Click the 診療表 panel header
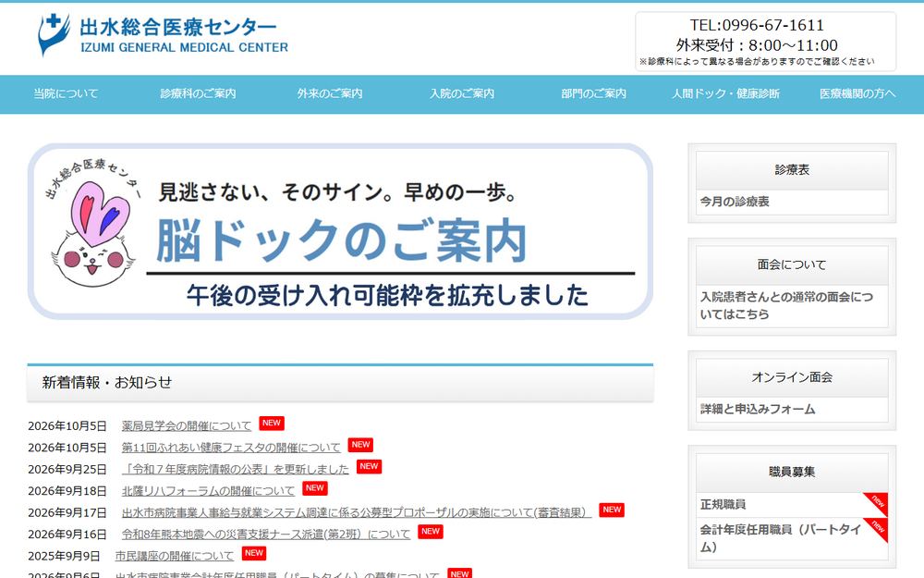The width and height of the screenshot is (924, 578). (792, 170)
